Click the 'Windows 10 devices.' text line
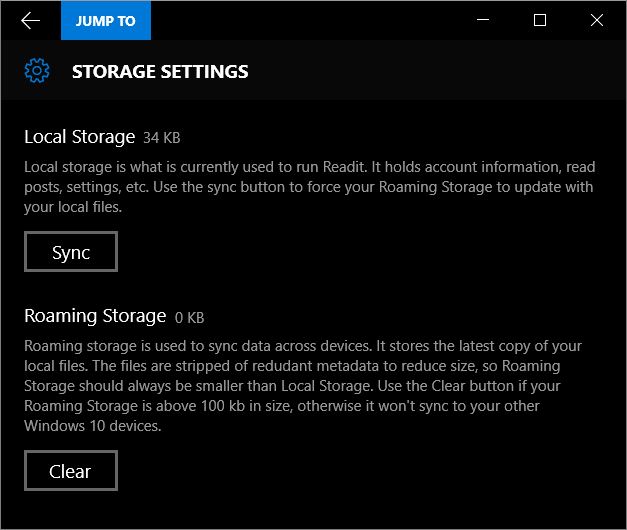This screenshot has height=530, width=627. pos(92,426)
